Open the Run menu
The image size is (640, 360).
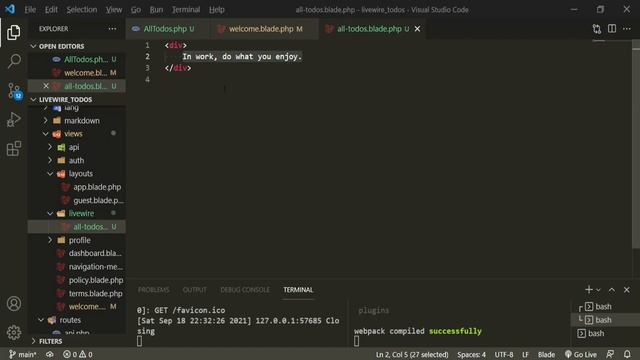156,9
